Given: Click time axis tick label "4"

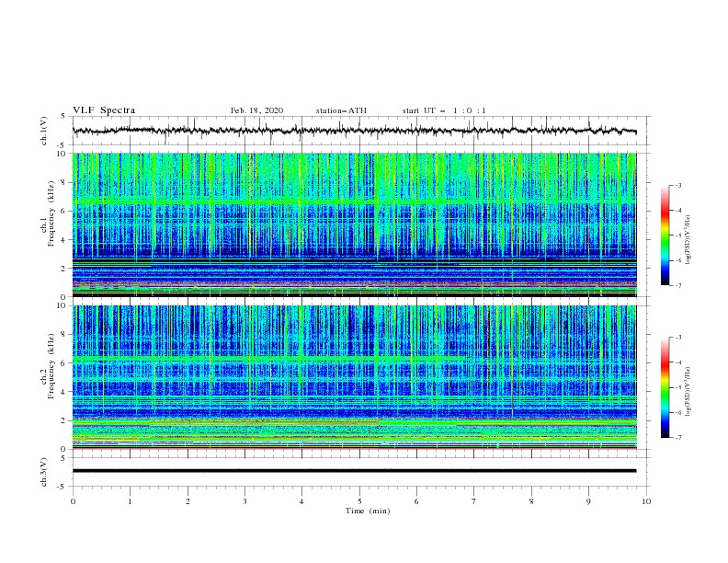Looking at the screenshot, I should [301, 501].
